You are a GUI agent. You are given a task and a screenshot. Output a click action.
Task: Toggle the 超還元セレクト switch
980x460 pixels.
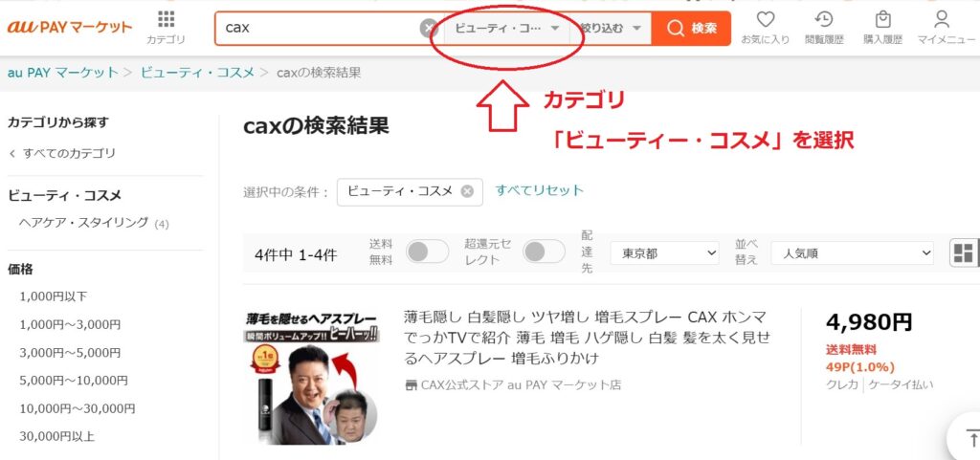pos(544,252)
